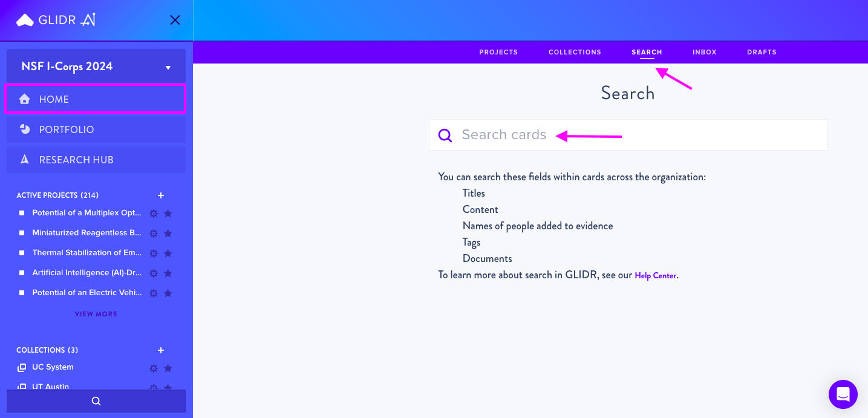
Task: Open the Help Center link
Action: pos(655,275)
